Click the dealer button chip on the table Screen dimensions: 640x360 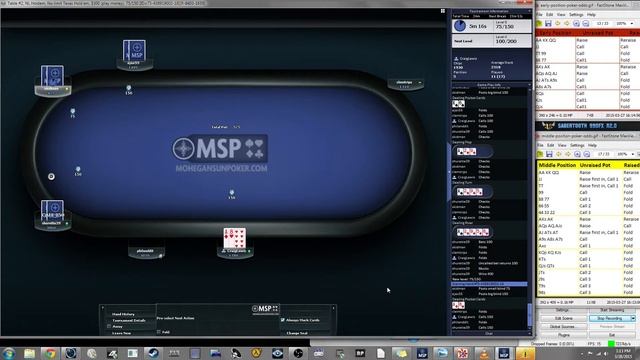(51, 176)
